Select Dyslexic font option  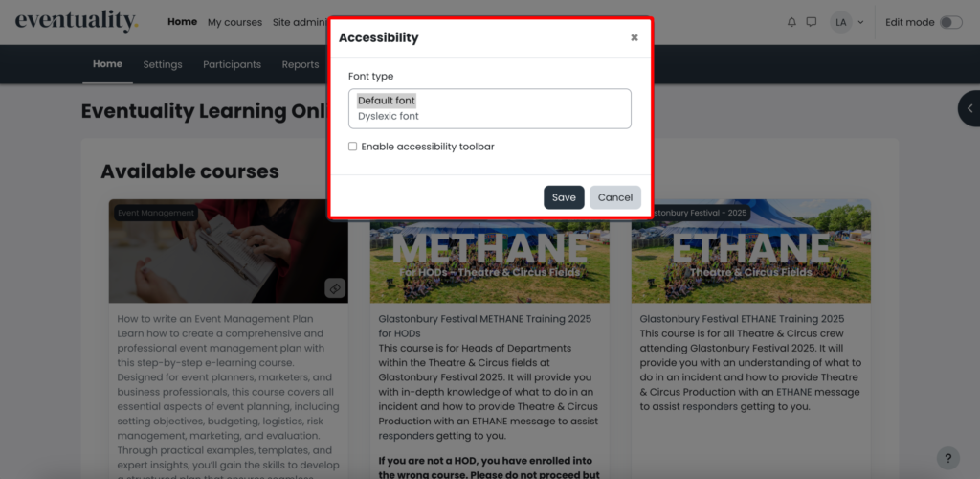(x=389, y=116)
